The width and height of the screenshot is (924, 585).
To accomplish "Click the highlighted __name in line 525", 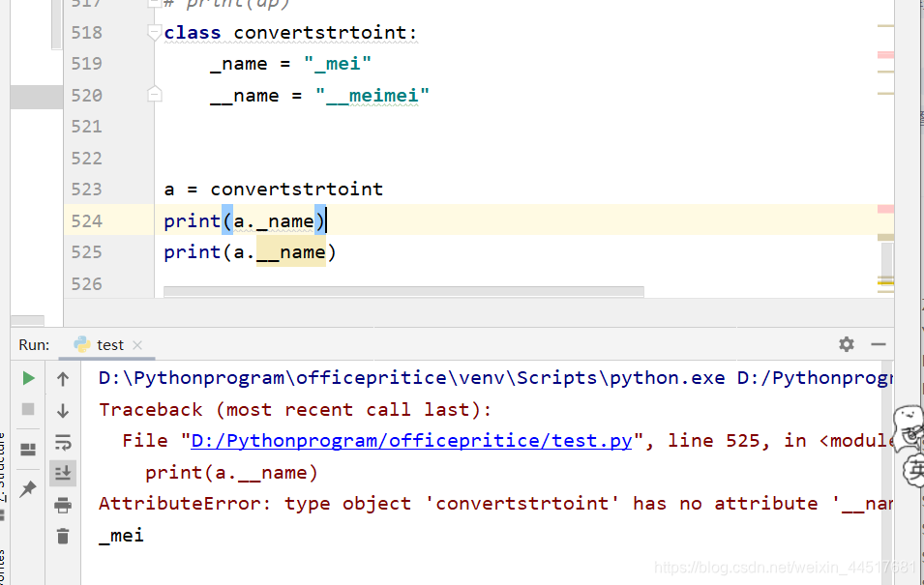I will [x=291, y=252].
